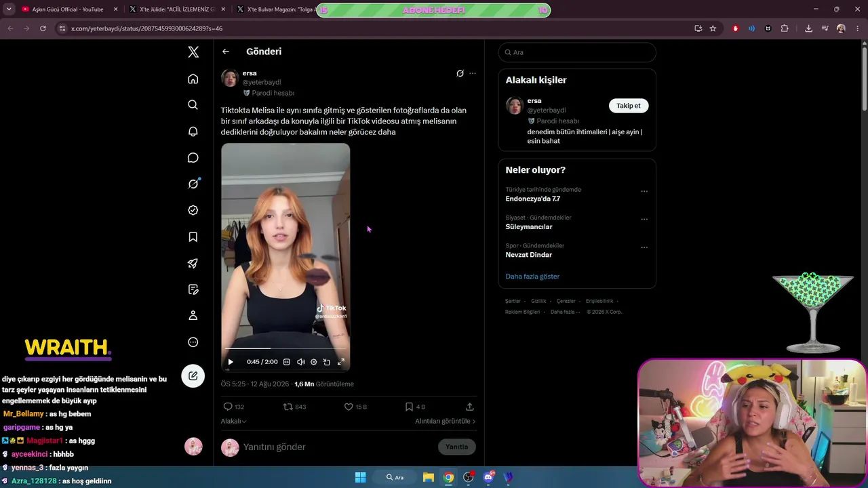This screenshot has height=488, width=868.
Task: Open Explore search icon in X sidebar
Action: 193,105
